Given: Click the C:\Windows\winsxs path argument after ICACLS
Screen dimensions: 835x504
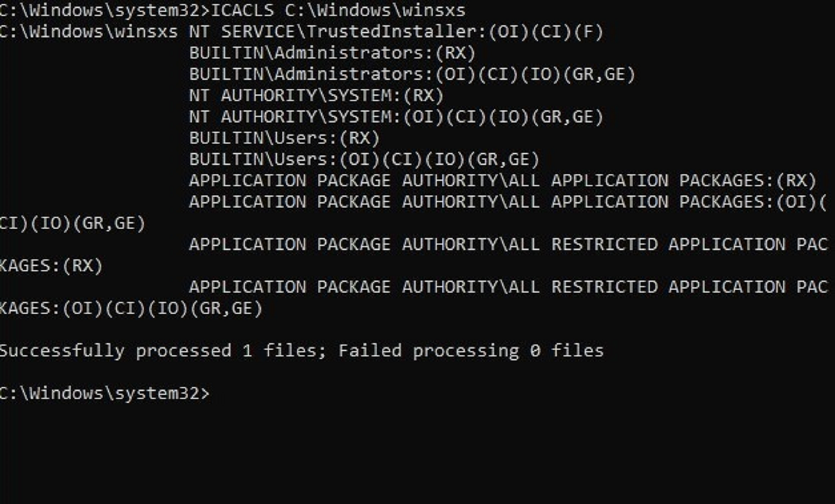Looking at the screenshot, I should click(375, 10).
